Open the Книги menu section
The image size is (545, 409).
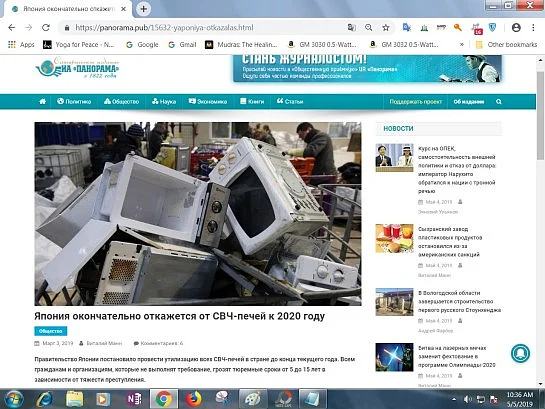[252, 101]
